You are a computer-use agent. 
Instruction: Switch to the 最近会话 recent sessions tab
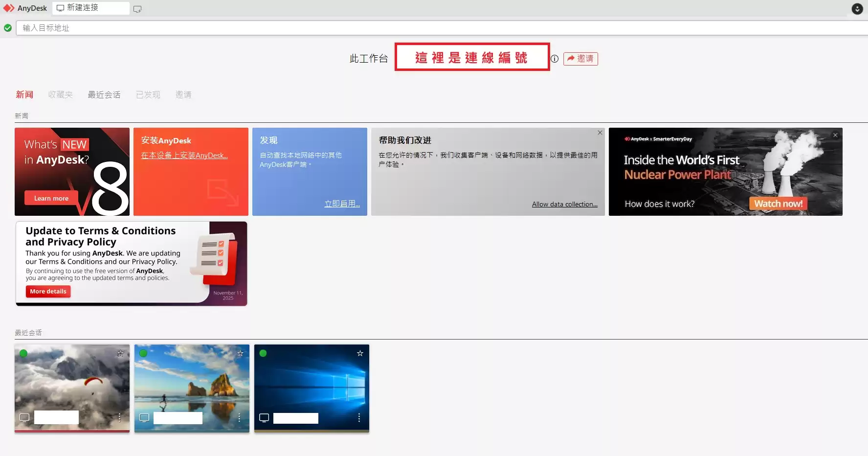104,94
